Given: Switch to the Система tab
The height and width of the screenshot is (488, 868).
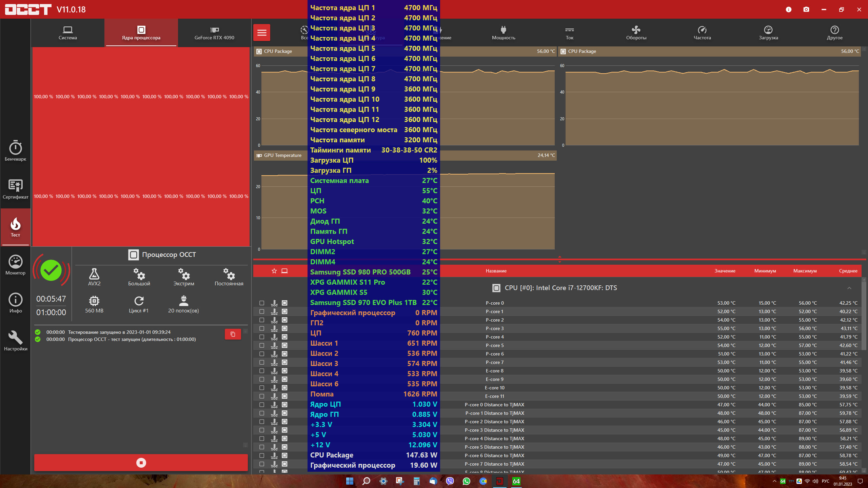Looking at the screenshot, I should click(x=68, y=33).
